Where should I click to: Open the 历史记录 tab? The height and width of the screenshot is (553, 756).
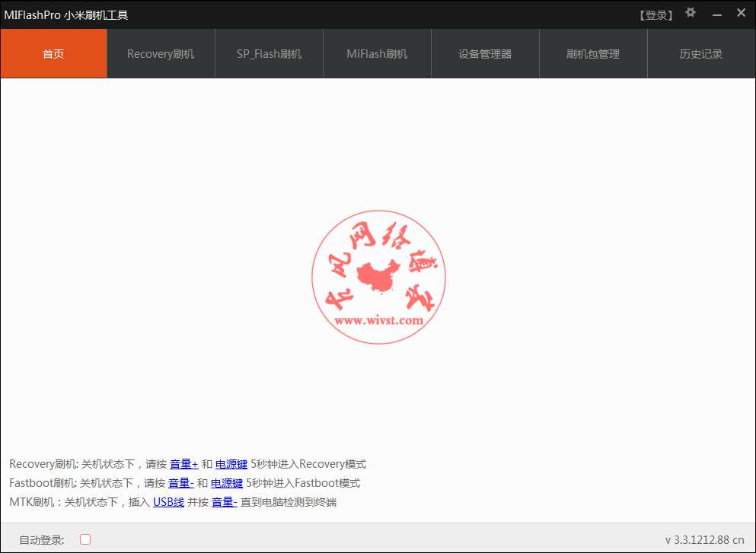click(701, 53)
